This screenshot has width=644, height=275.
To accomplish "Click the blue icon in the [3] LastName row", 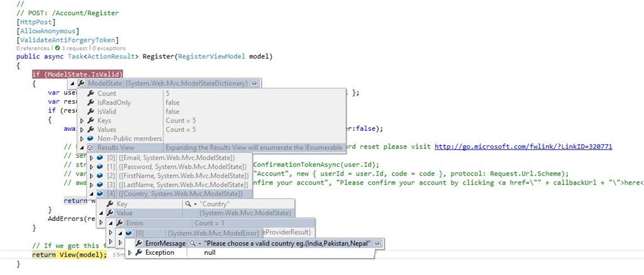I will tap(100, 185).
